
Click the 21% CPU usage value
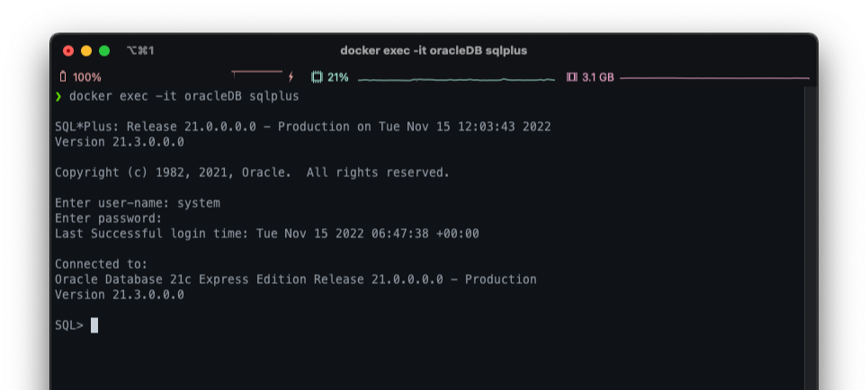pyautogui.click(x=337, y=77)
